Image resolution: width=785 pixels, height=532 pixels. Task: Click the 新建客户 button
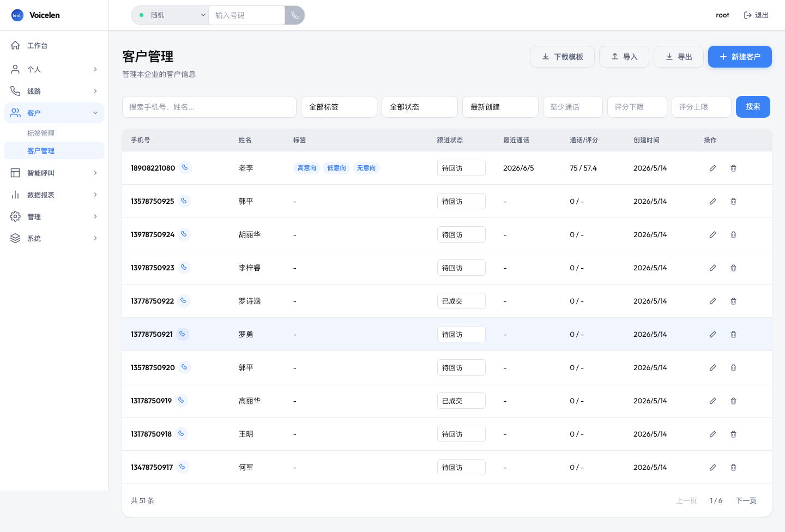[x=740, y=57]
